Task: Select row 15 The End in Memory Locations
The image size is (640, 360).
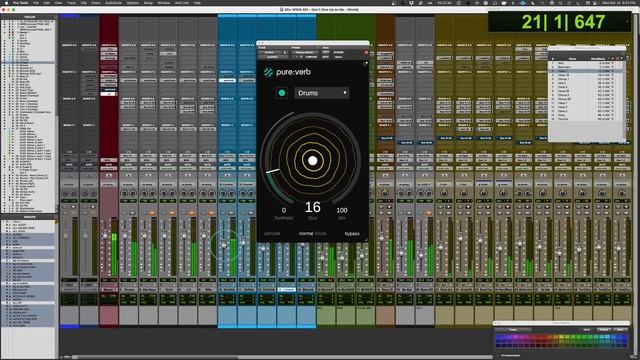Action: coord(586,119)
